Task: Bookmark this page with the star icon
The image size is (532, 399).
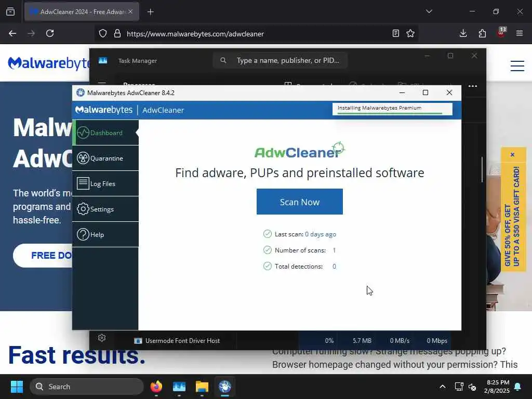Action: [x=410, y=33]
